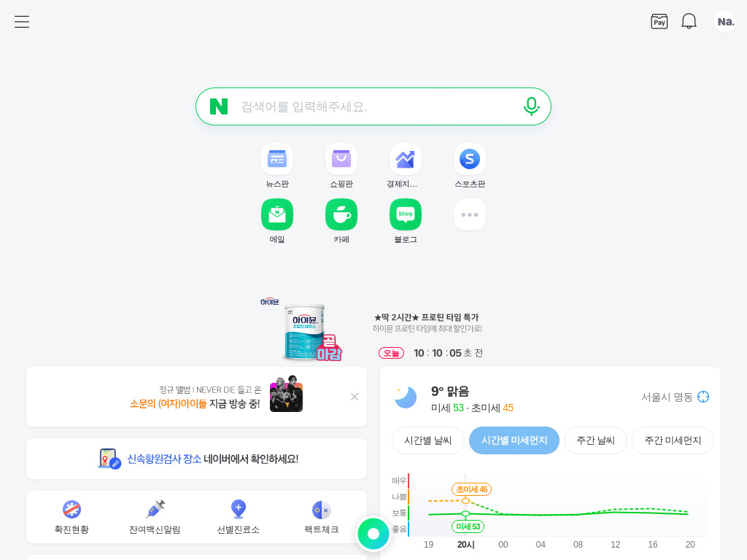Click the moon weather icon
The height and width of the screenshot is (560, 747).
pos(406,397)
